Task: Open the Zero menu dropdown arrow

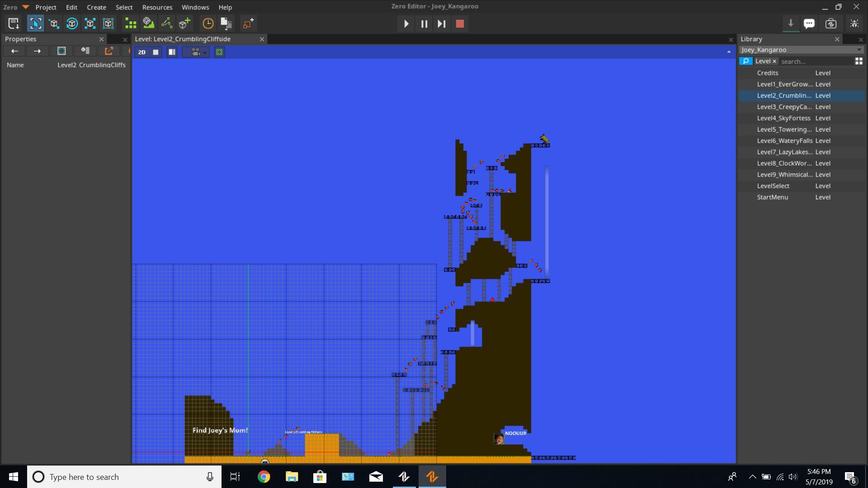Action: (26, 7)
